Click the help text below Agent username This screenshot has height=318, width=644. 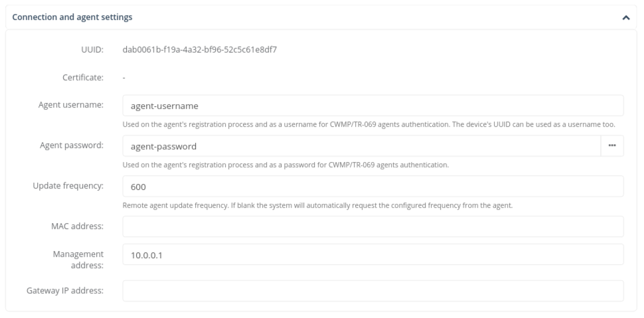coord(370,124)
